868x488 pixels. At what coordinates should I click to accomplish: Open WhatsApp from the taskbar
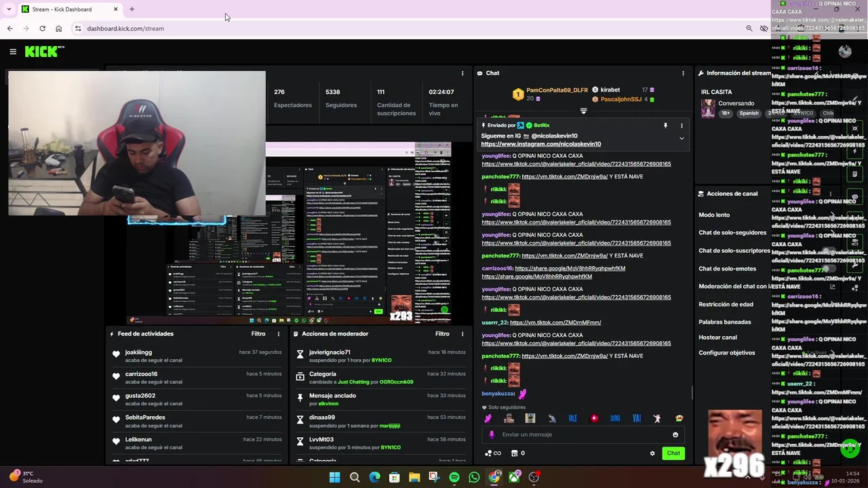click(474, 477)
